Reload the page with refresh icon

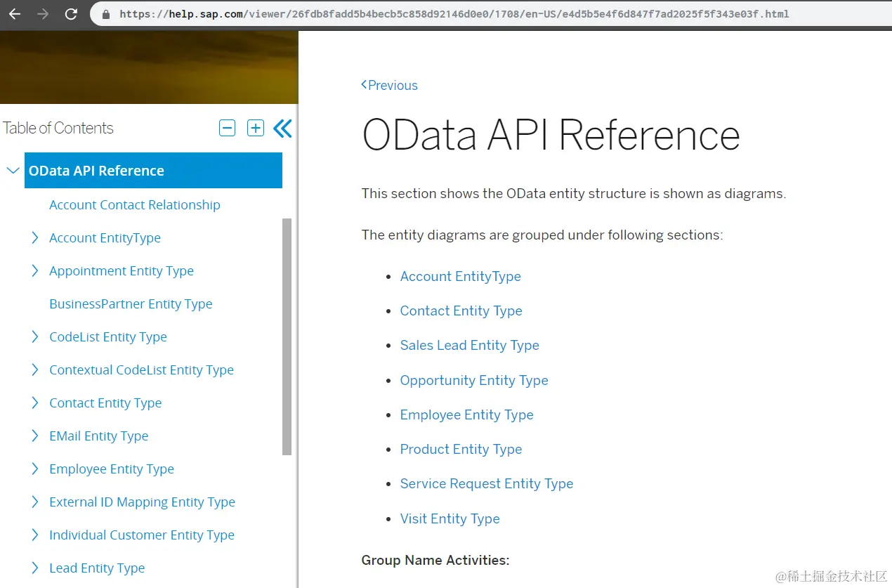[71, 14]
